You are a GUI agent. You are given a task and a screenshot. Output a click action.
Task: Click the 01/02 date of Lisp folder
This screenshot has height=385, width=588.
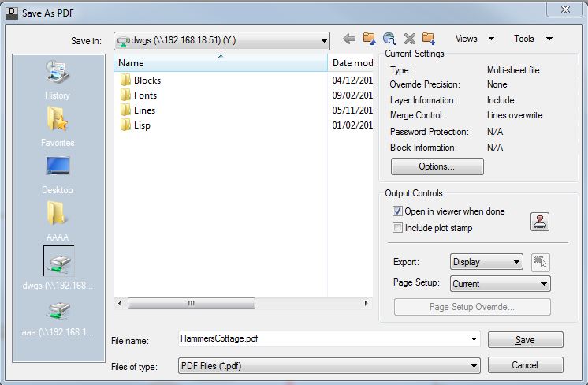[x=352, y=125]
